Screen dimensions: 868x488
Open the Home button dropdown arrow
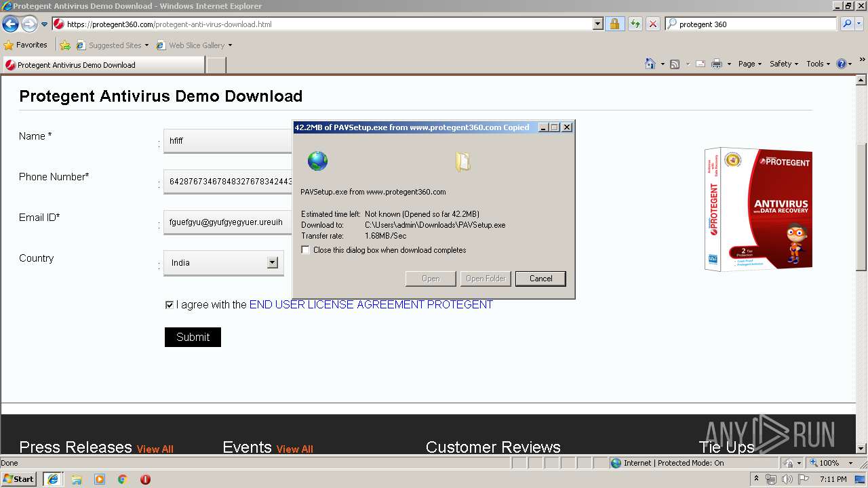click(663, 64)
